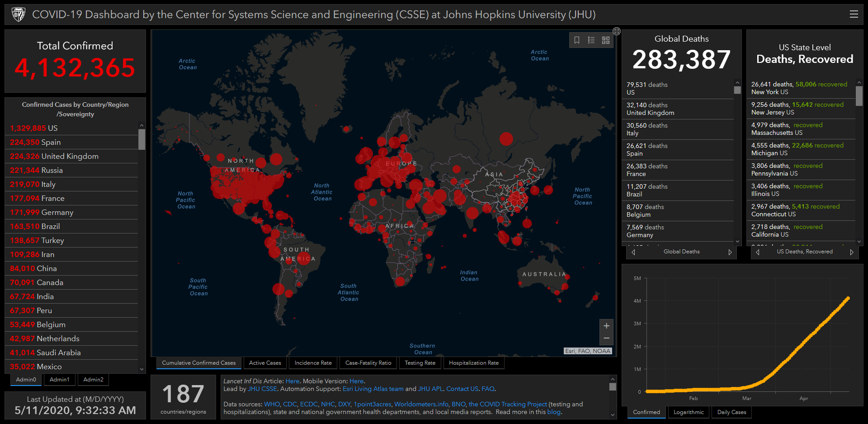Select China in the confirmed cases list
868x424 pixels.
tap(71, 268)
